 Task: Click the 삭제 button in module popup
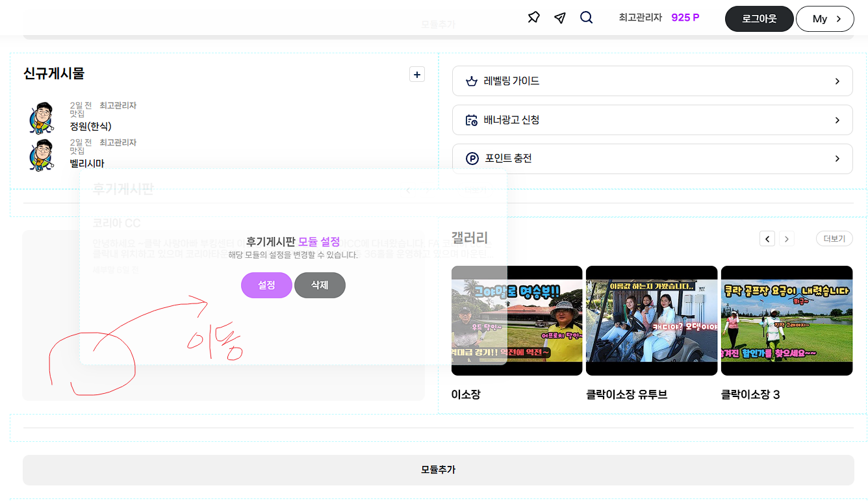coord(320,285)
